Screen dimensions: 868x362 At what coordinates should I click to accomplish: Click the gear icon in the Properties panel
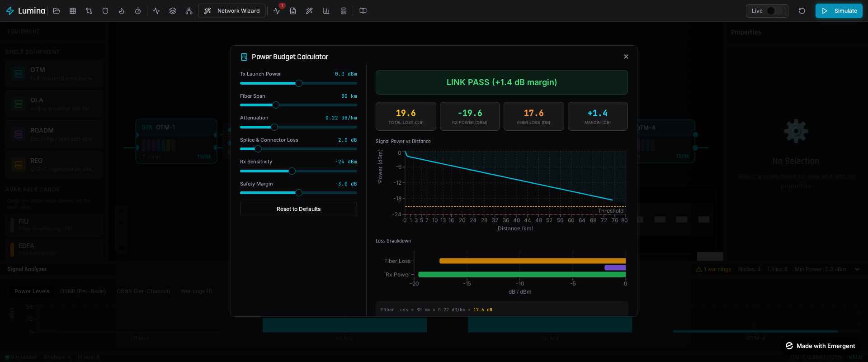[796, 131]
